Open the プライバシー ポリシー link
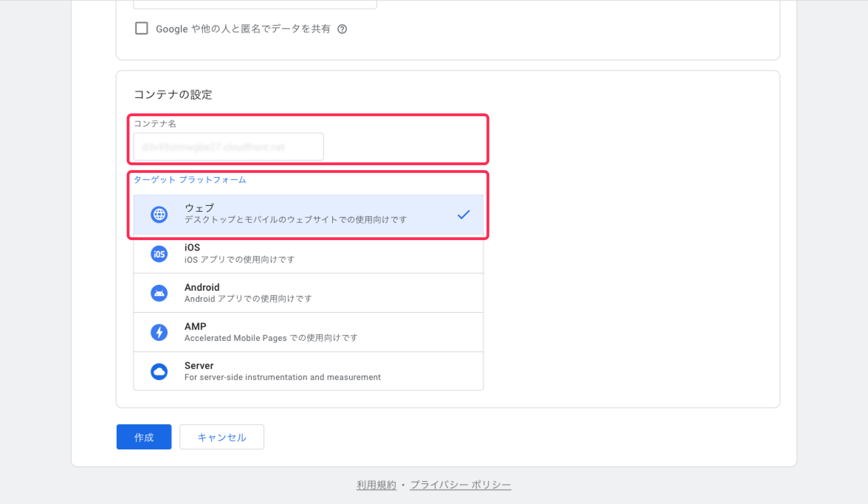This screenshot has height=504, width=868. 460,485
